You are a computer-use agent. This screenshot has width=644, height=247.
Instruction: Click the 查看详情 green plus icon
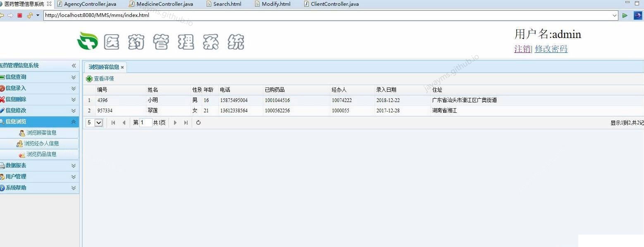89,78
